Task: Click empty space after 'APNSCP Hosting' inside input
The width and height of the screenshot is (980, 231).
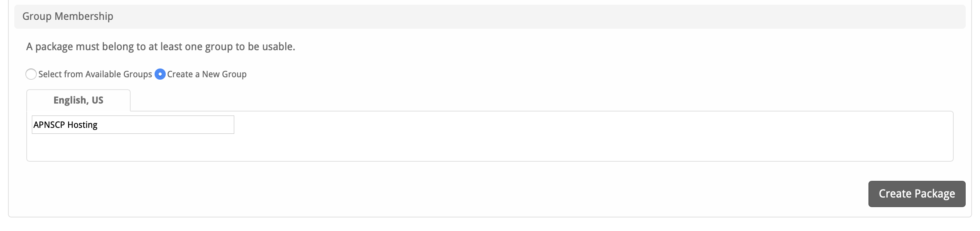Action: click(x=167, y=125)
